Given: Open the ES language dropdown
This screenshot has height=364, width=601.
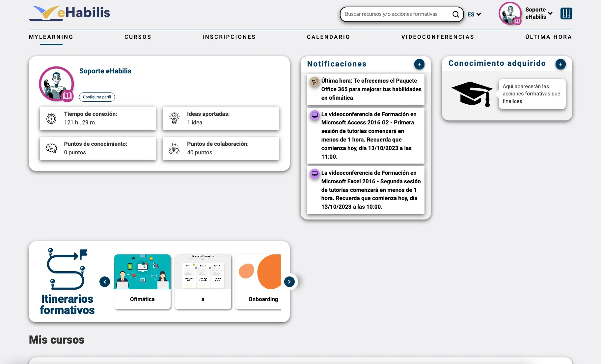Looking at the screenshot, I should pos(474,14).
